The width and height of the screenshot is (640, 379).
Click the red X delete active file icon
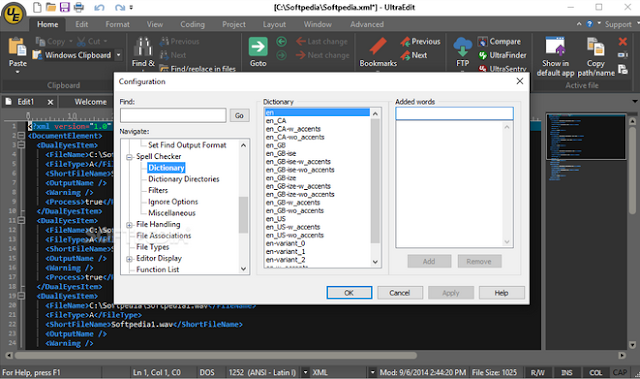pos(622,41)
